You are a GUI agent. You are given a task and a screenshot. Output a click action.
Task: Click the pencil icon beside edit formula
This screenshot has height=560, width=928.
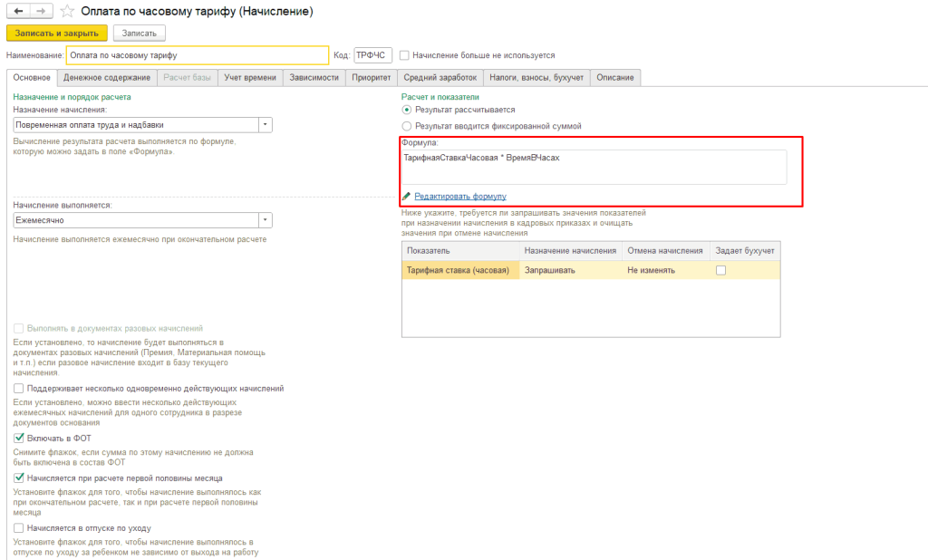point(407,196)
